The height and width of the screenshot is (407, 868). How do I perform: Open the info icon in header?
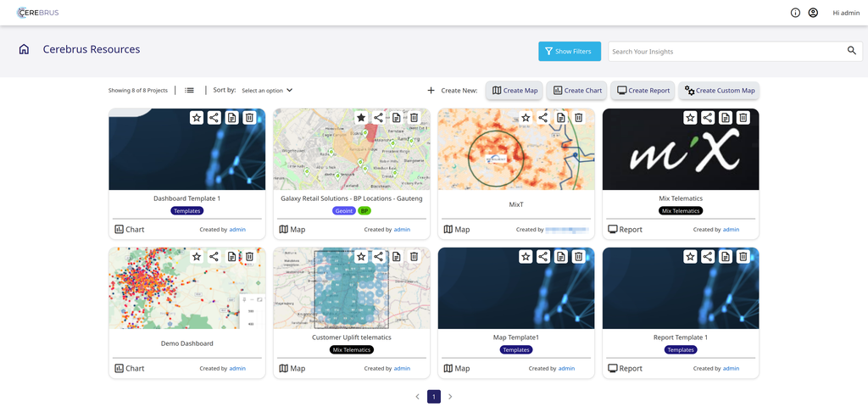[x=795, y=13]
